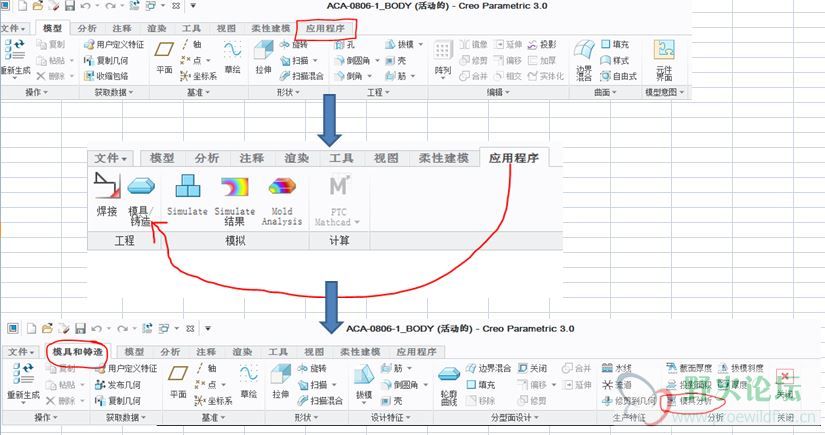Expand the 设计特征 group dropdown
Image resolution: width=825 pixels, height=435 pixels.
[391, 418]
